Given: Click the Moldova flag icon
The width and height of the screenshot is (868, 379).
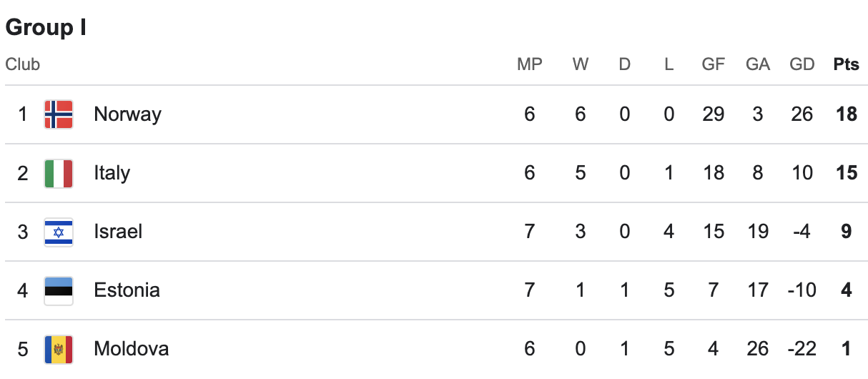Looking at the screenshot, I should pyautogui.click(x=59, y=349).
